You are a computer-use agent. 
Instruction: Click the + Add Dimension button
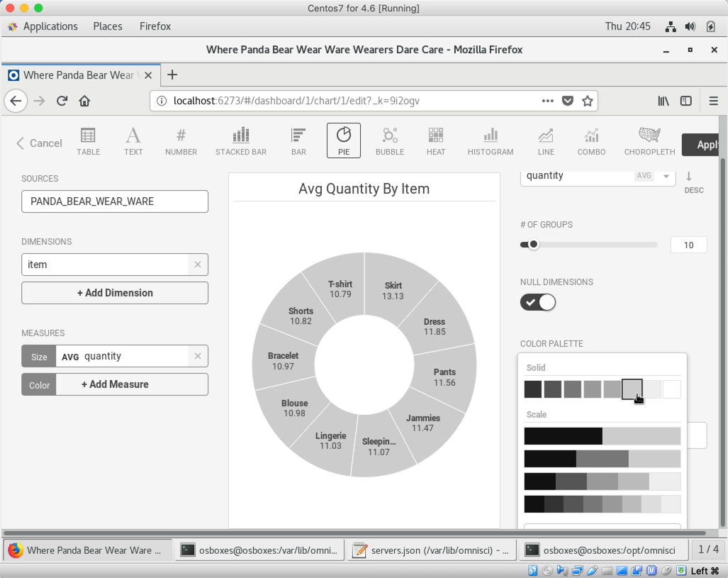click(x=115, y=293)
